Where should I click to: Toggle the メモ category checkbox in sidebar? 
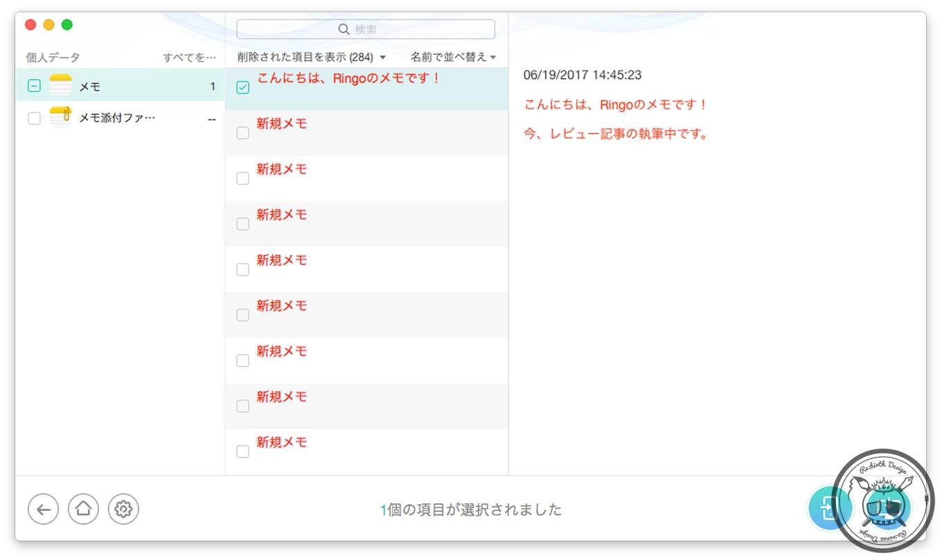point(34,86)
